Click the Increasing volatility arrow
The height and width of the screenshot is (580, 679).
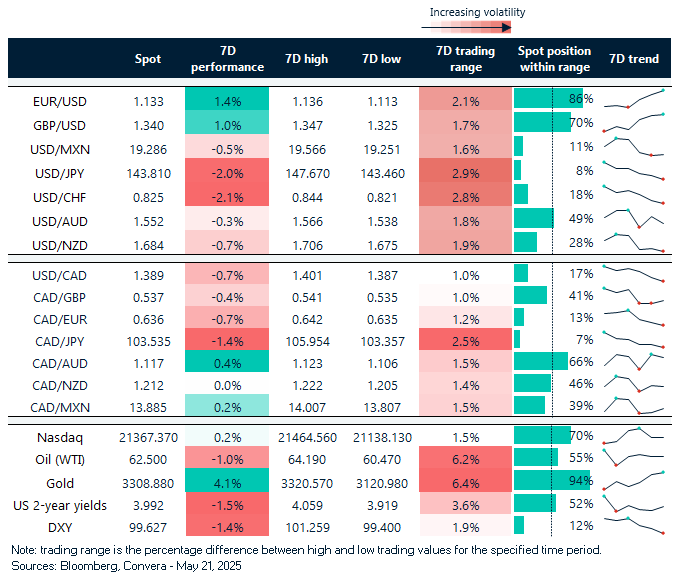pos(477,29)
